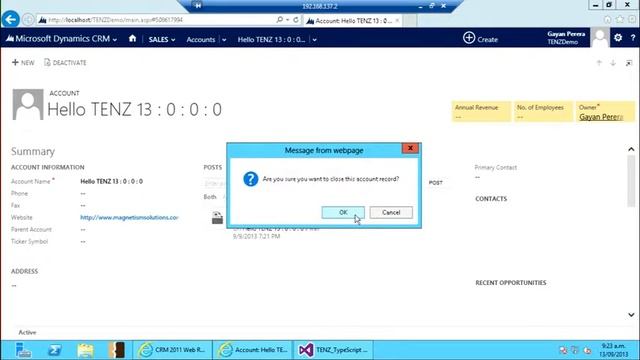Click the No. of Employees header field
Viewport: 640px width, 360px height.
pos(543,112)
